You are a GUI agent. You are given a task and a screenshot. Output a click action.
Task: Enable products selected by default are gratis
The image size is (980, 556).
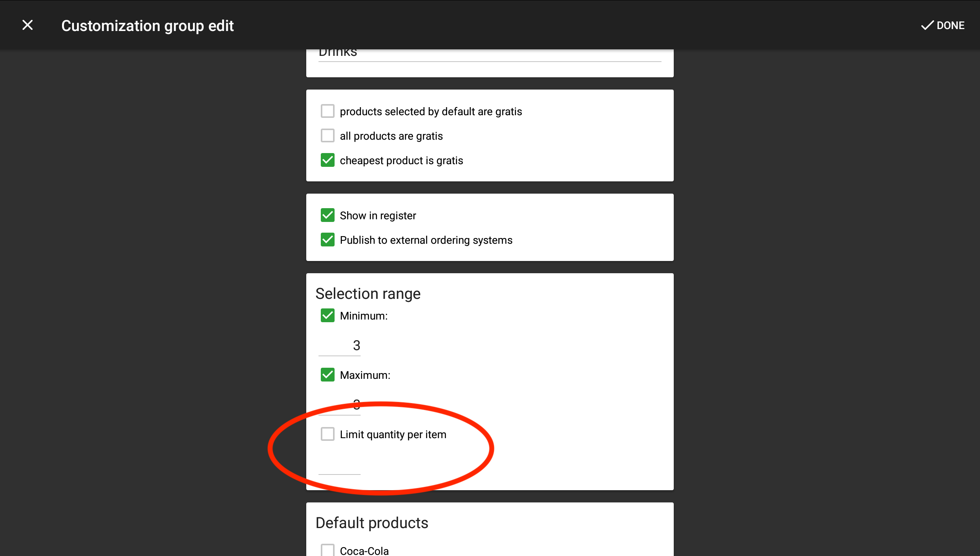coord(327,111)
